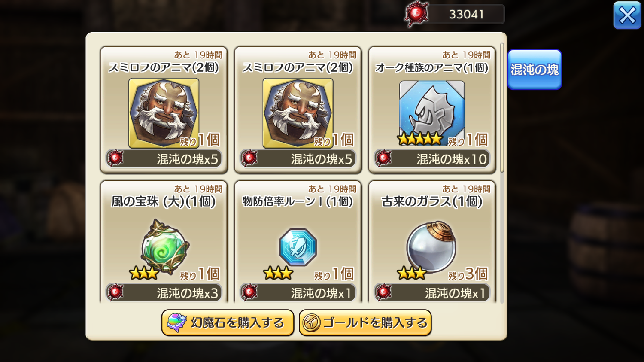Buy Ancient Glass for 混沌の塊x1

432,293
